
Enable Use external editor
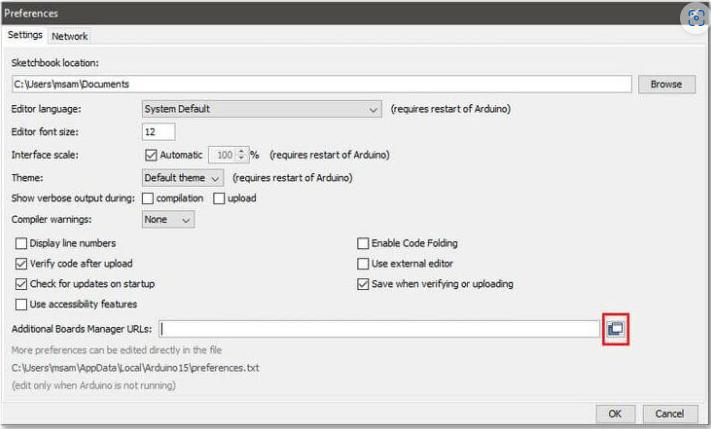[363, 264]
